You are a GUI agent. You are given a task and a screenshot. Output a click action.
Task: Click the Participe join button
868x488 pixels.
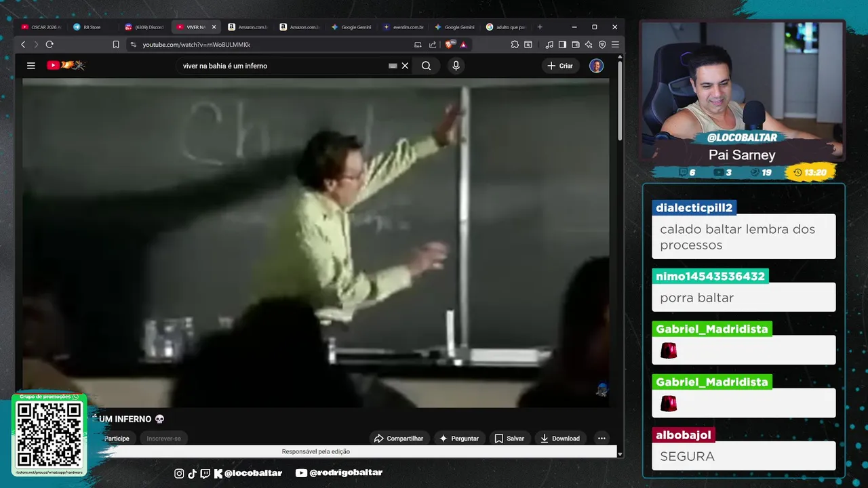[117, 439]
